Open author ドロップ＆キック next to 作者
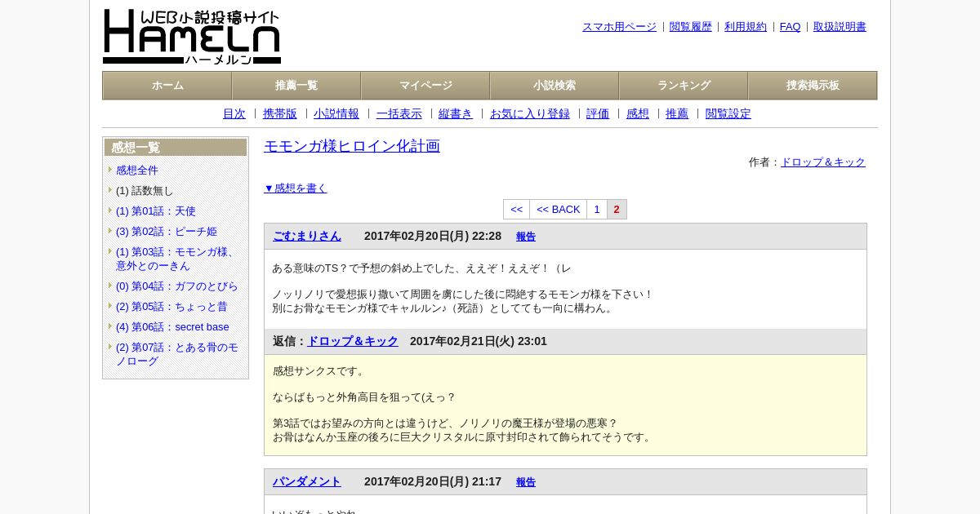980x514 pixels. 823,162
